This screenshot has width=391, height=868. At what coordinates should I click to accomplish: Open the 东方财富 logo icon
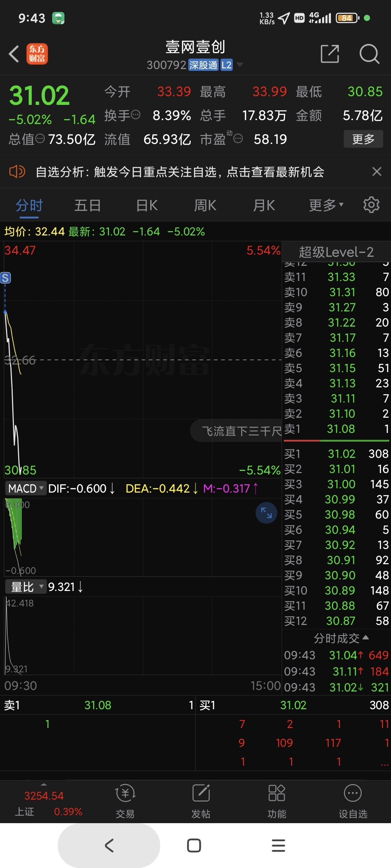click(x=37, y=54)
